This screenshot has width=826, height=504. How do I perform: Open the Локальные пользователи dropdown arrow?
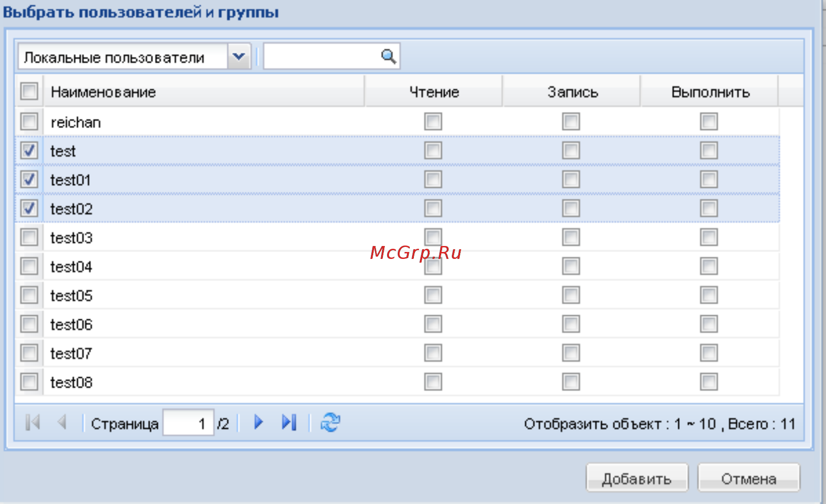(x=239, y=56)
